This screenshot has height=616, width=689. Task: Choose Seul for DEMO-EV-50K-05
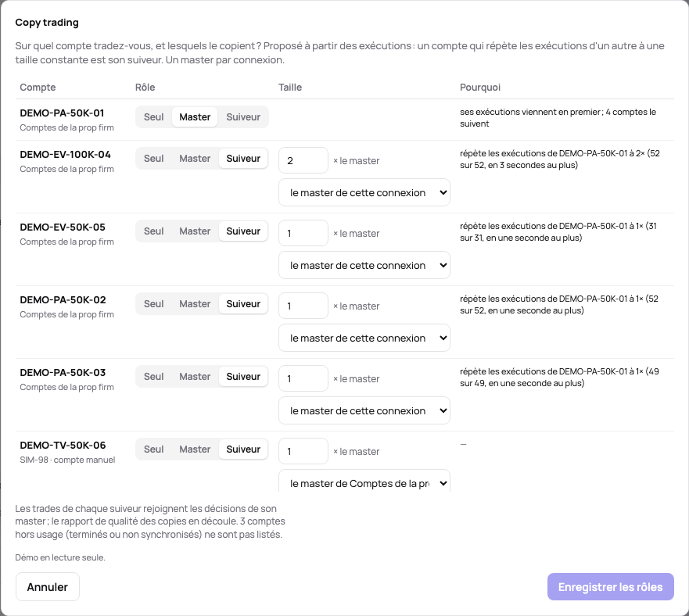[154, 231]
